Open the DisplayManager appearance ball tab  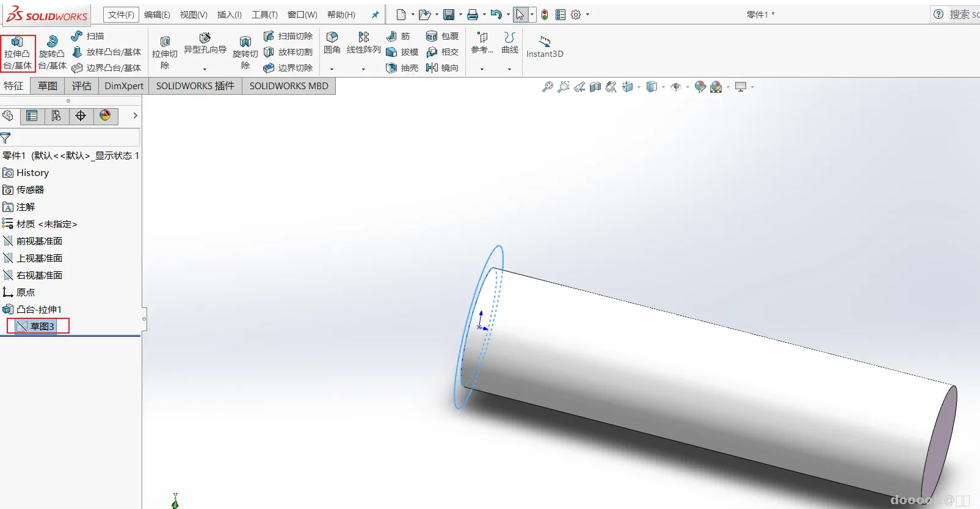pyautogui.click(x=105, y=115)
